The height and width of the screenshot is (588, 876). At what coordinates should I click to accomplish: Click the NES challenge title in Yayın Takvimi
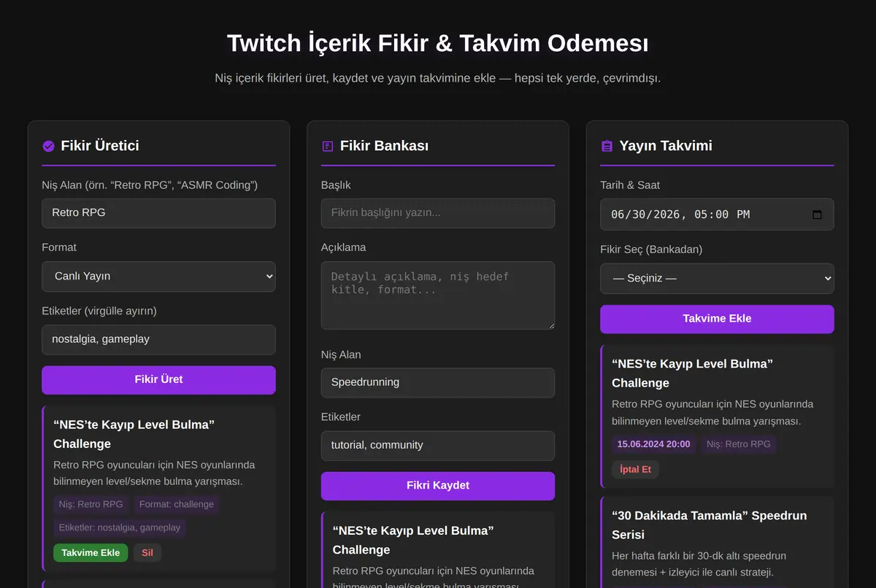click(x=692, y=374)
